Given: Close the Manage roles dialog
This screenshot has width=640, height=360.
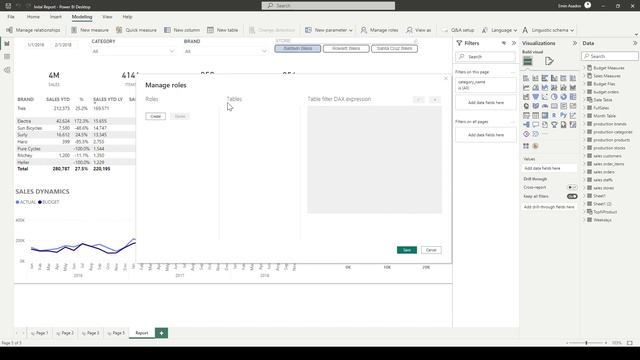Looking at the screenshot, I should click(446, 78).
